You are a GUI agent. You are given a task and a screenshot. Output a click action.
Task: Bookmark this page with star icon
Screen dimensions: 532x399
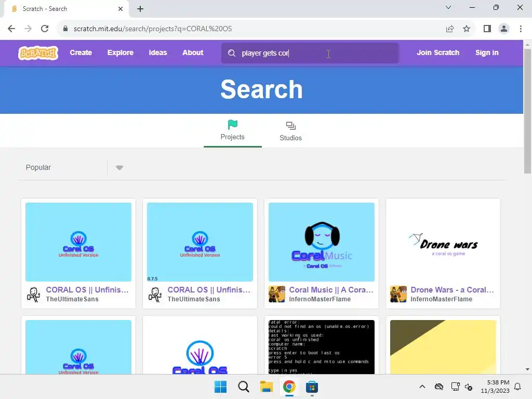[467, 29]
